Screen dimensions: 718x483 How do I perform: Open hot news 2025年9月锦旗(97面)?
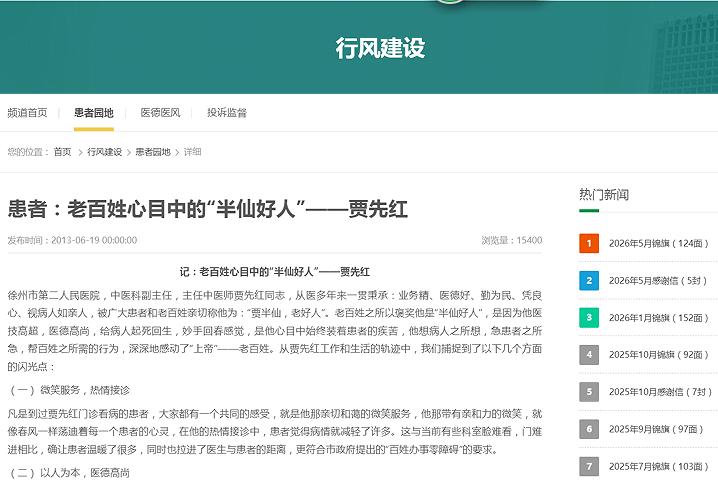656,429
